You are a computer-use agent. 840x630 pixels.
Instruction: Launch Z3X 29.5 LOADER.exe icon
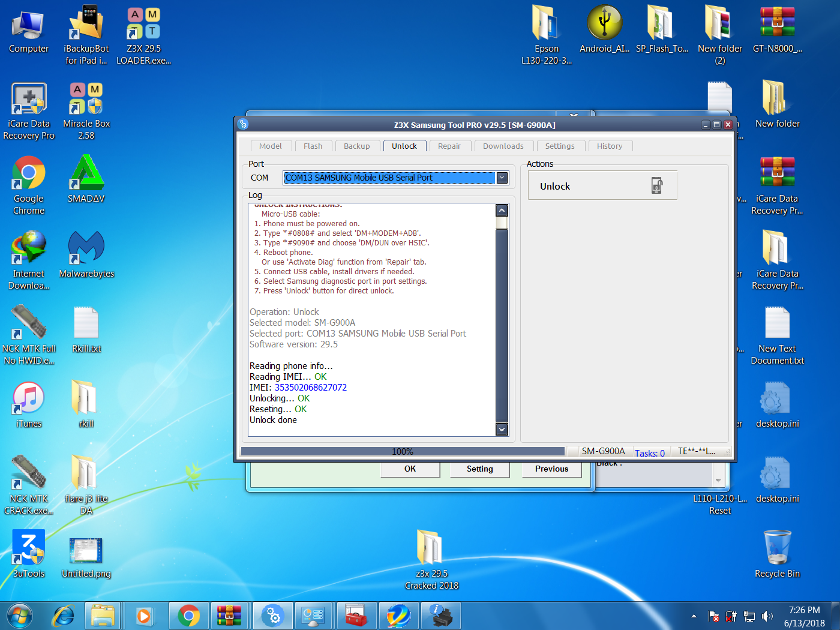coord(143,36)
